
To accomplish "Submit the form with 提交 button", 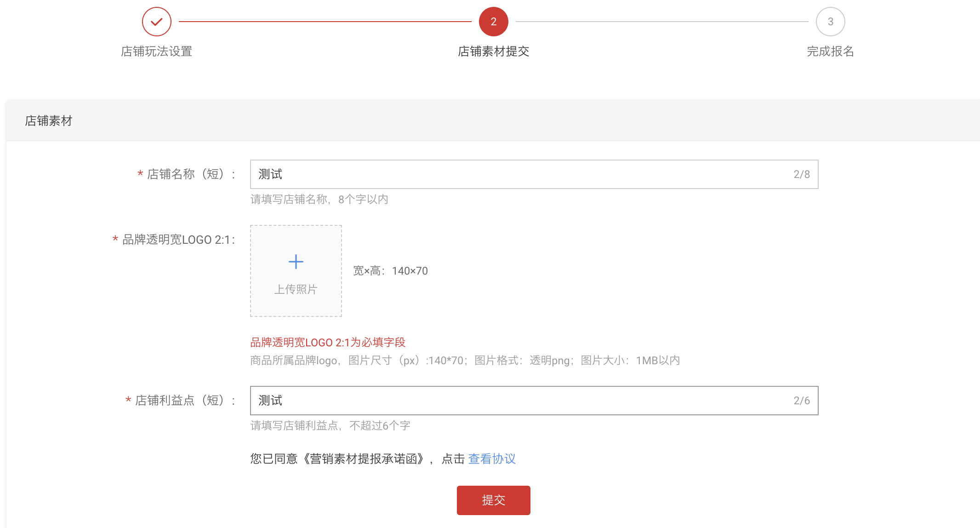I will tap(493, 500).
